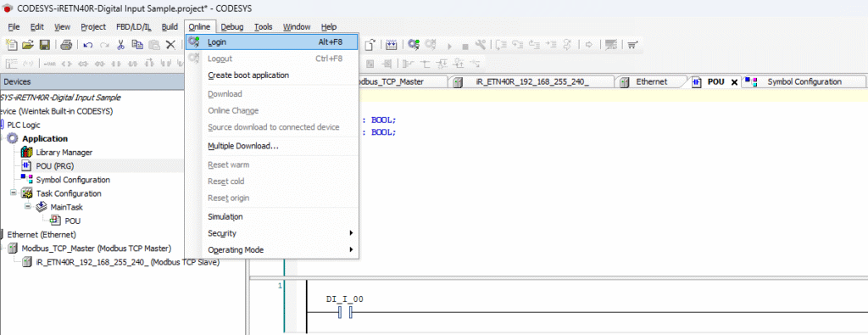Select Ethernet (Ethernet) tree node
Viewport: 868px width, 335px height.
42,234
